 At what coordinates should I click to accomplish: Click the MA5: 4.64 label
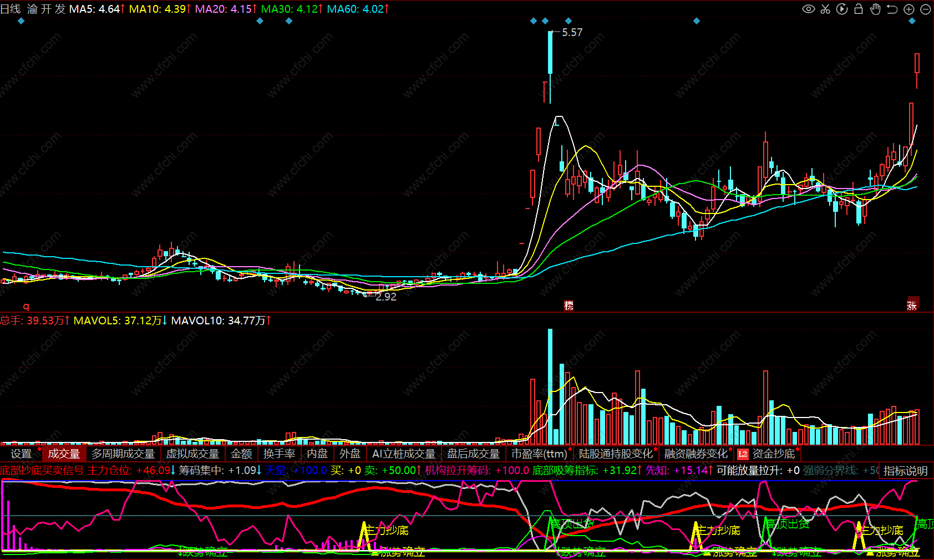coord(97,9)
